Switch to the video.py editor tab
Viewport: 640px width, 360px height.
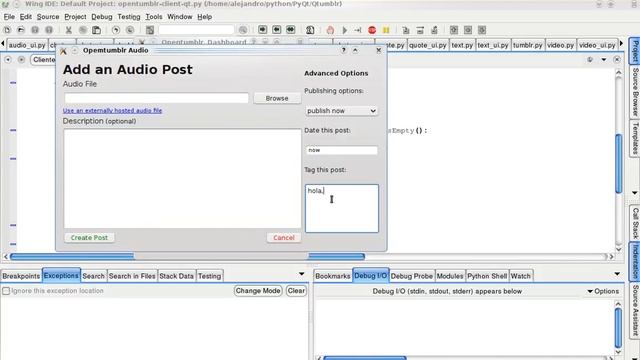(x=560, y=45)
